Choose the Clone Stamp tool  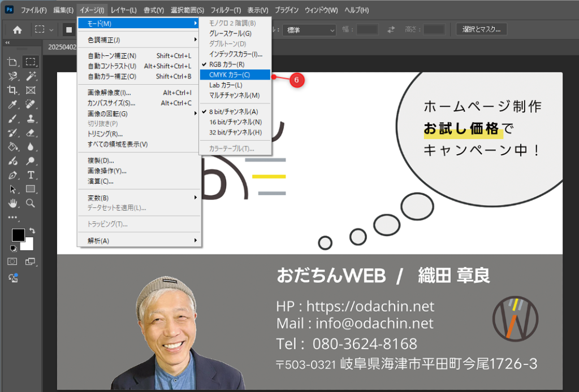tap(31, 119)
